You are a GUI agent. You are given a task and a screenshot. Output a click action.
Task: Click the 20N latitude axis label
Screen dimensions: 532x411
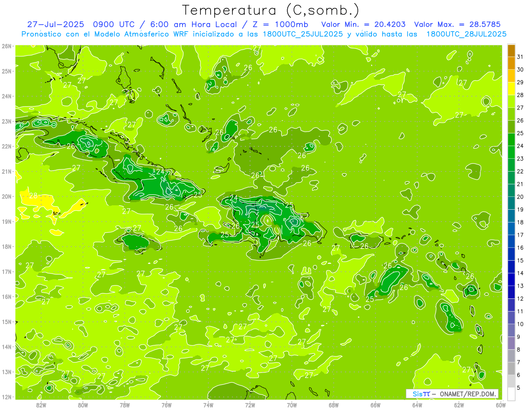coord(7,196)
